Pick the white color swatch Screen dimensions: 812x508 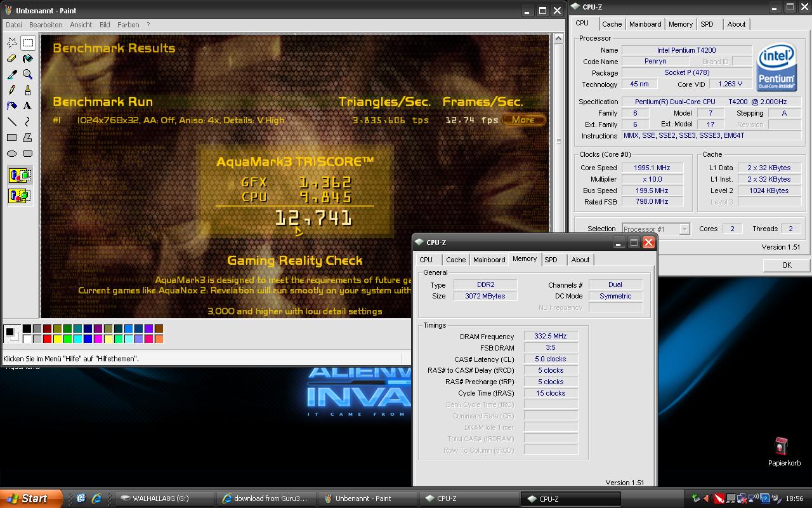point(27,339)
